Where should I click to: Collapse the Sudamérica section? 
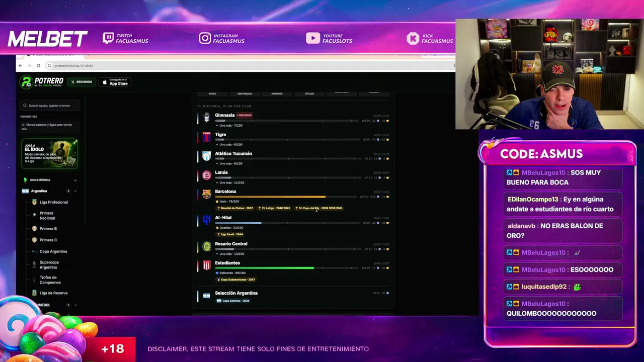tap(75, 180)
